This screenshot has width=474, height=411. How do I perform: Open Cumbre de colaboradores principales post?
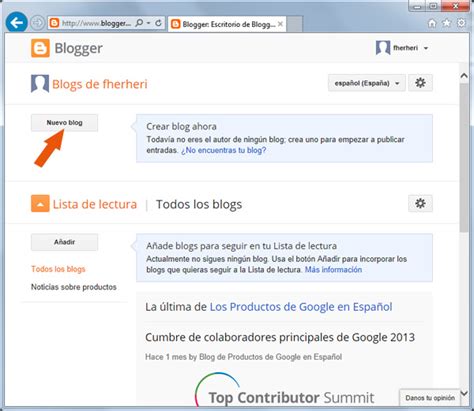280,337
